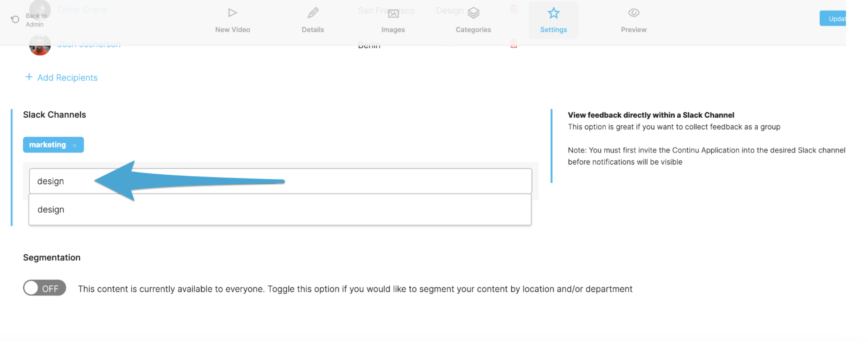
Task: Click the Images picture icon
Action: click(x=393, y=14)
